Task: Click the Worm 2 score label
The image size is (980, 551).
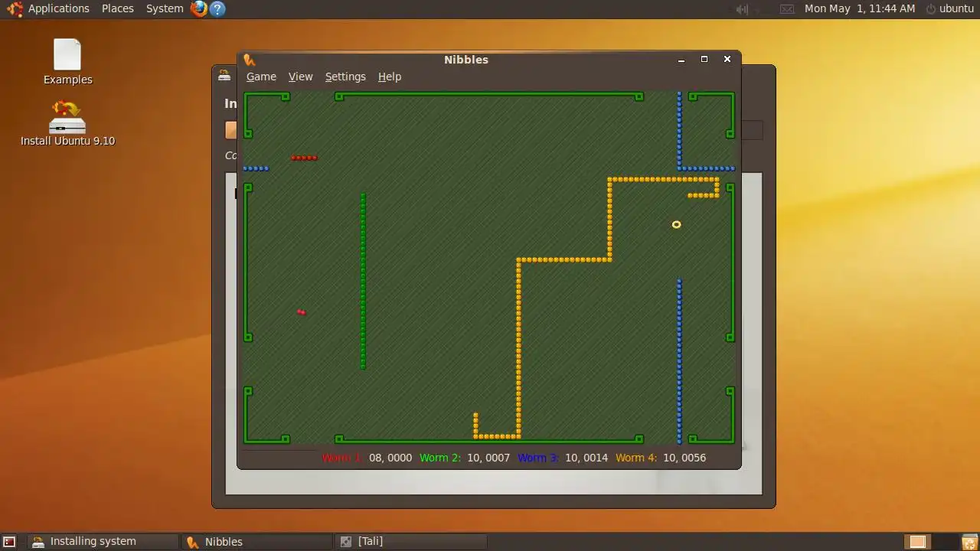Action: tap(440, 458)
